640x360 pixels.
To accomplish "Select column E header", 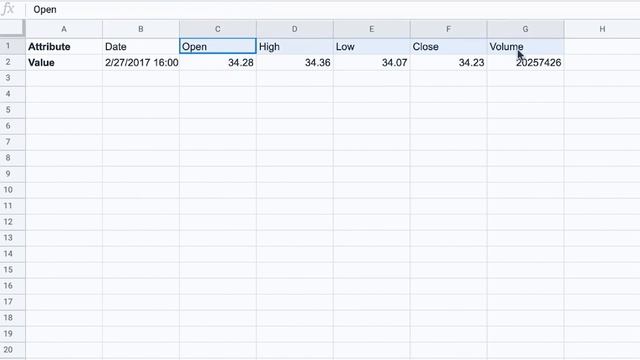I will tap(371, 29).
